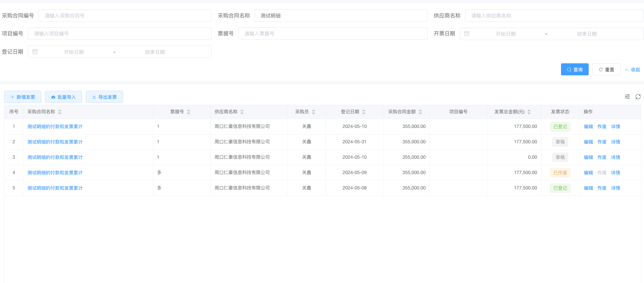
Task: Click 导出发票 export button
Action: 104,97
